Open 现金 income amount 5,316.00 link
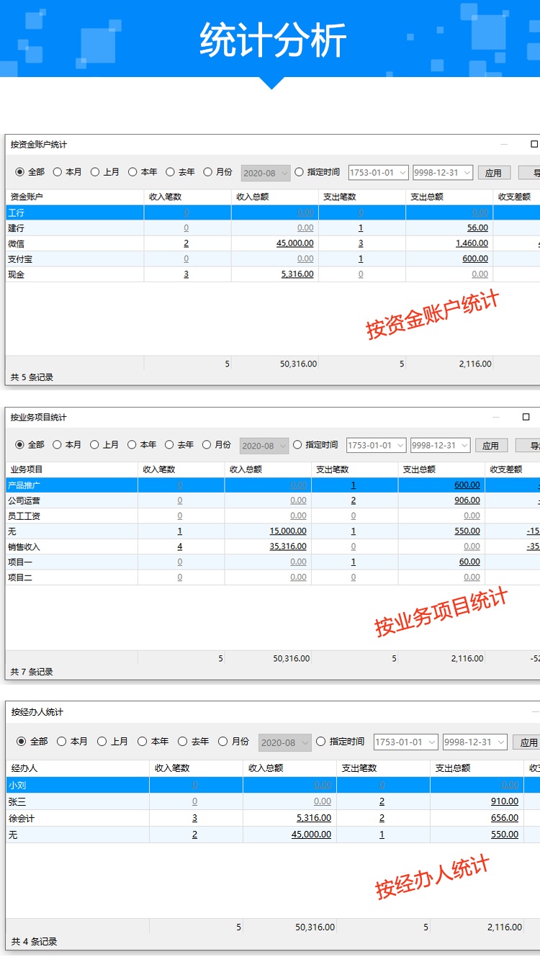Screen dimensions: 540x980 pos(297,274)
